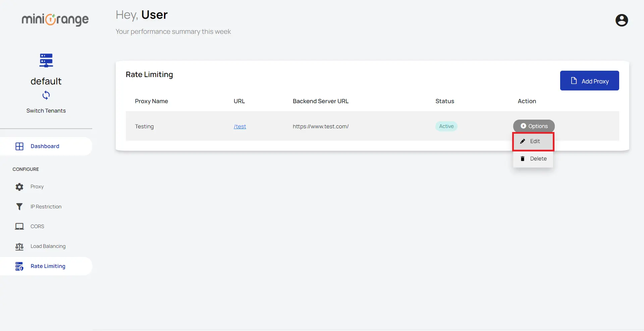Click the Rate Limiting sidebar icon

click(x=19, y=266)
